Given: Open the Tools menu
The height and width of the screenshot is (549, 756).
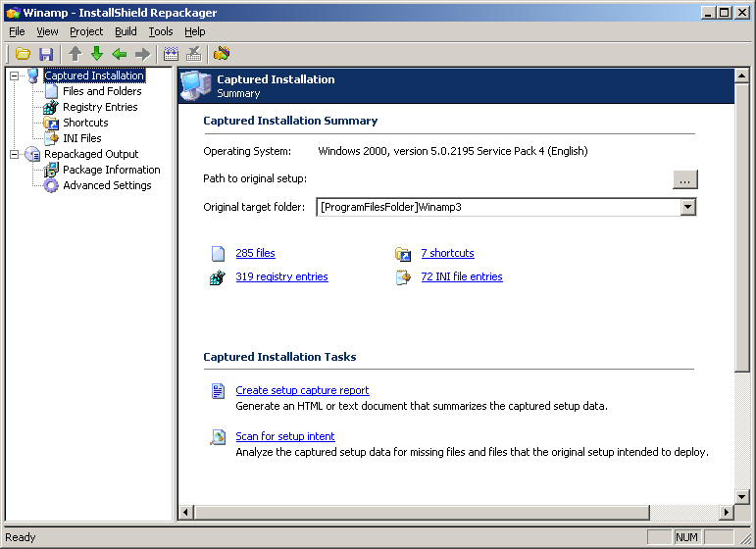Looking at the screenshot, I should 161,31.
